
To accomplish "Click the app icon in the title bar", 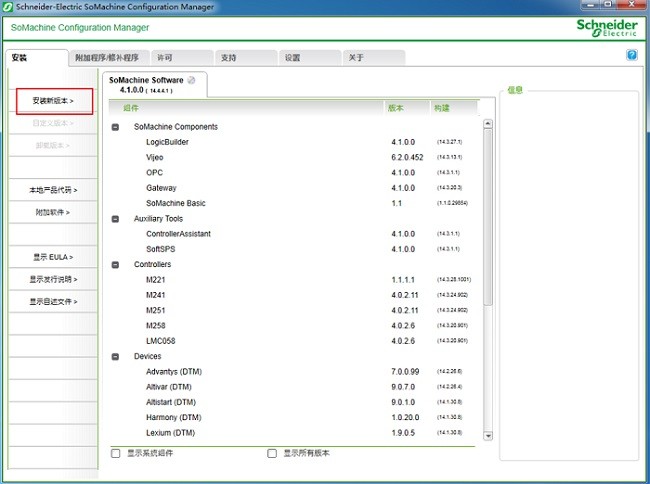I will click(x=8, y=7).
